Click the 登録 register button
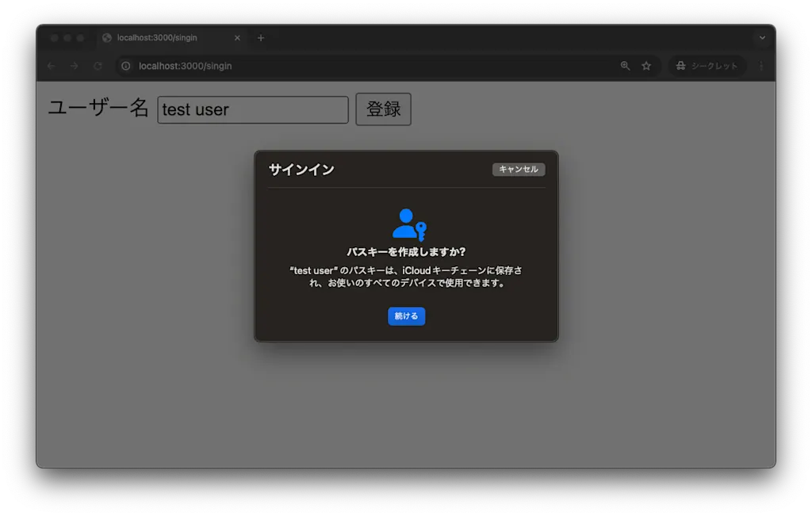This screenshot has height=516, width=812. coord(383,109)
